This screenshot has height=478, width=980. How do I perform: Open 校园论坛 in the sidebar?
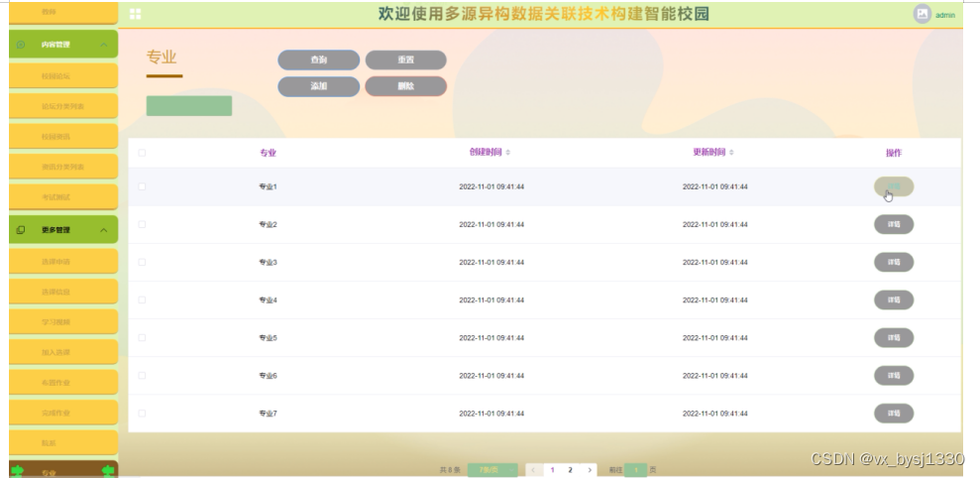pos(63,75)
